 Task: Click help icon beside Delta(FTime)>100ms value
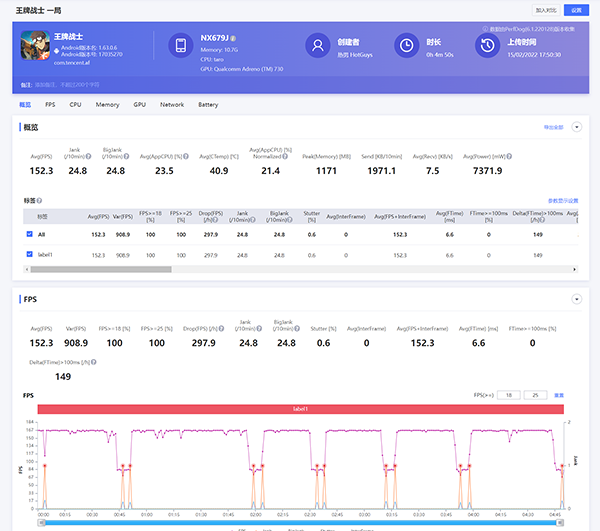93,361
